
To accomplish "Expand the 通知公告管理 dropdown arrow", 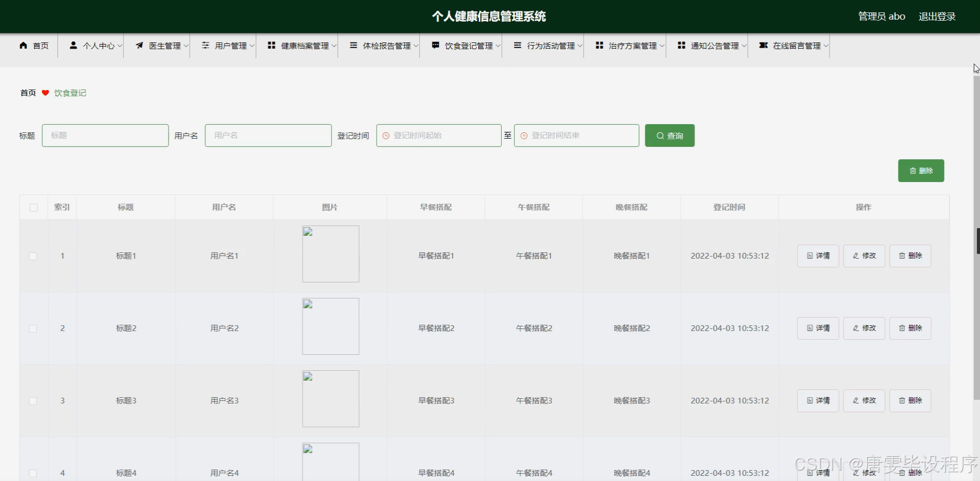I will [x=744, y=46].
